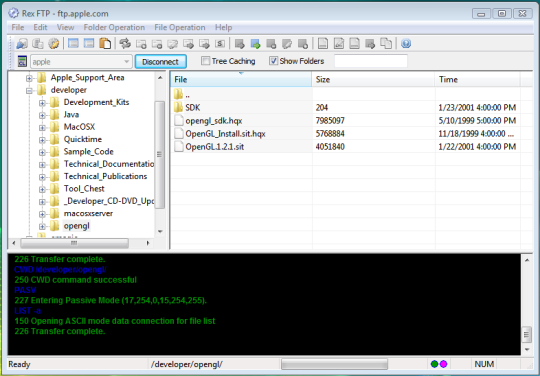Click the copy icon beside the gear icon

38,44
